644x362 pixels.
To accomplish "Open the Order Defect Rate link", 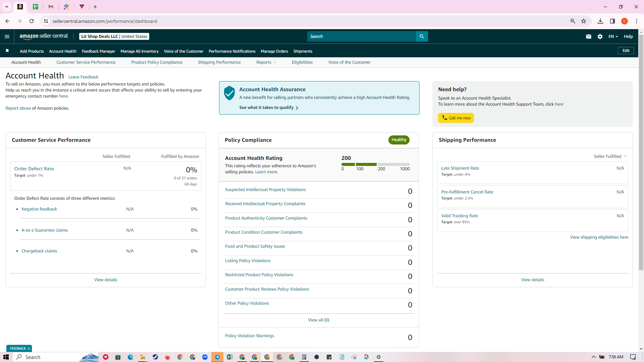I will (x=34, y=169).
